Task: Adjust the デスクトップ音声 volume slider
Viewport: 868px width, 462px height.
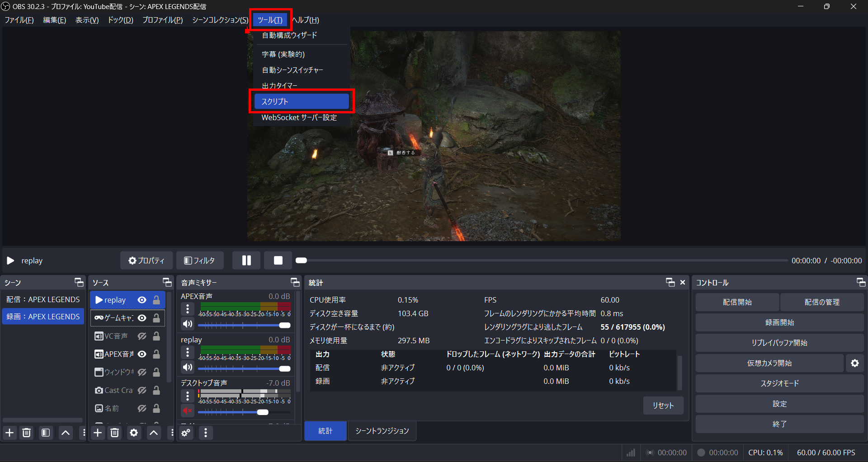Action: tap(244, 412)
